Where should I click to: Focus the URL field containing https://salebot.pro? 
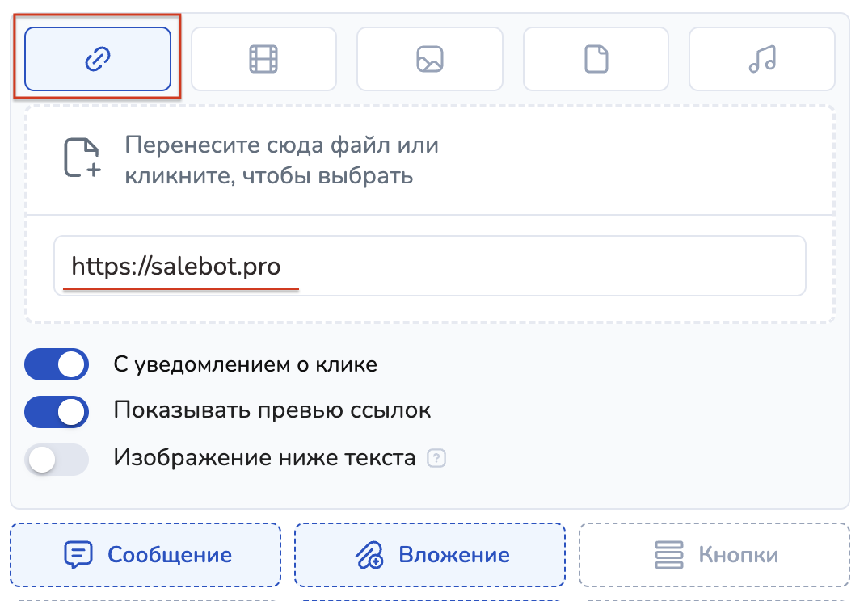pyautogui.click(x=429, y=266)
